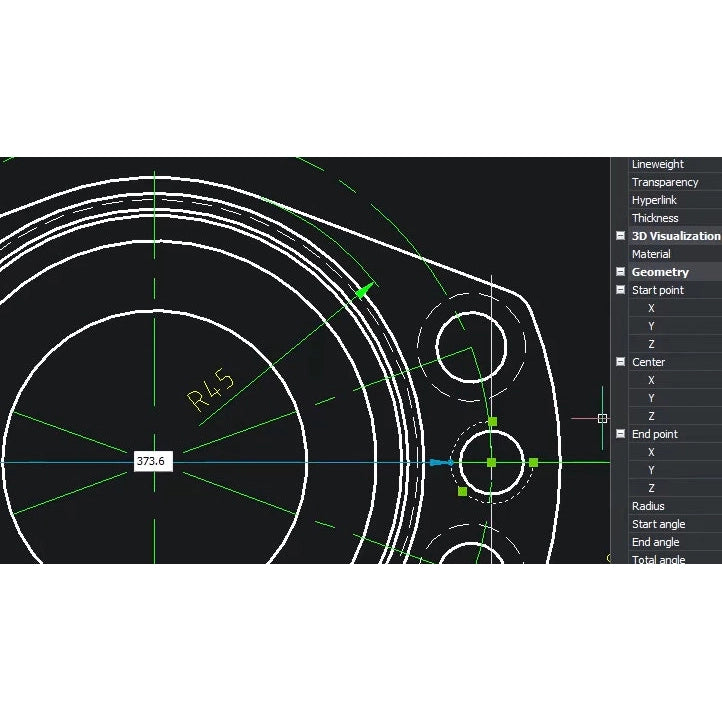
Task: Click the green arrowhead of R45 dimension
Action: (x=365, y=291)
